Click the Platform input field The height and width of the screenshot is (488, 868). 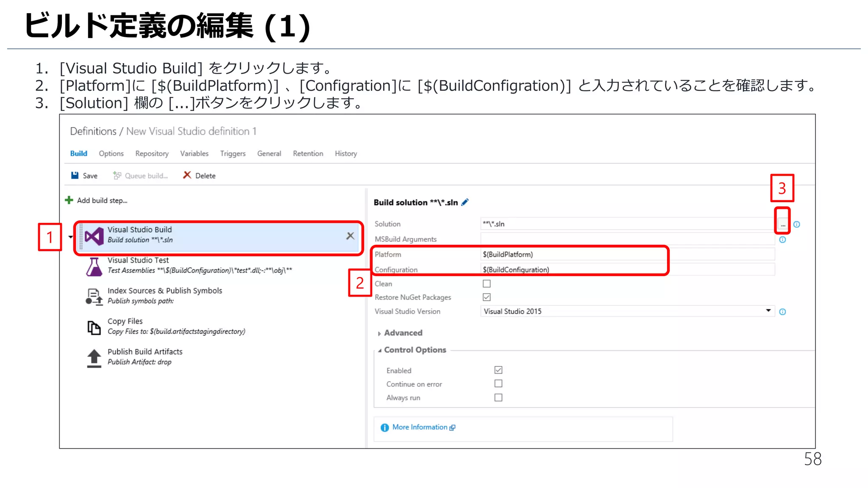point(628,254)
